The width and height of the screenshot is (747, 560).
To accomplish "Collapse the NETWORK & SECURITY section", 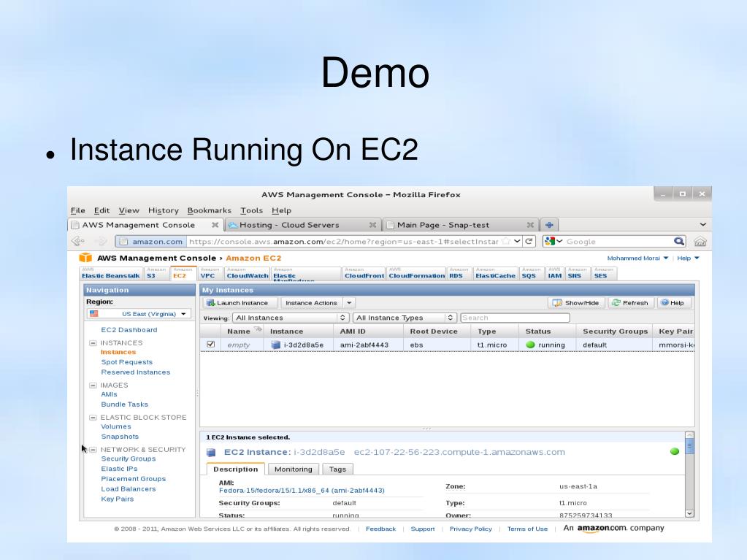I will [93, 450].
